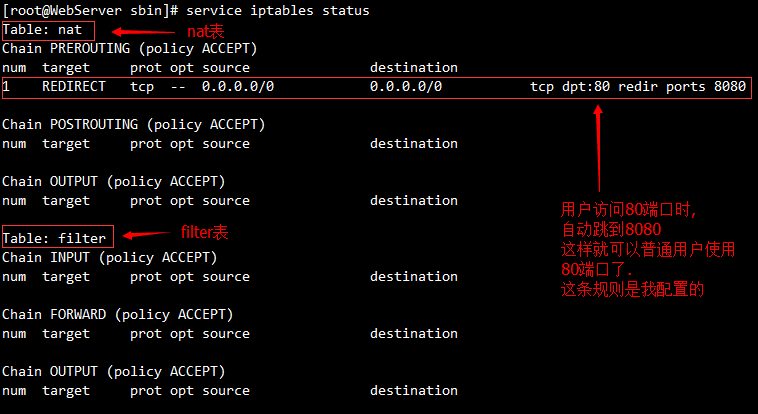
Task: Click "redir ports 8080" in the rule
Action: click(682, 87)
